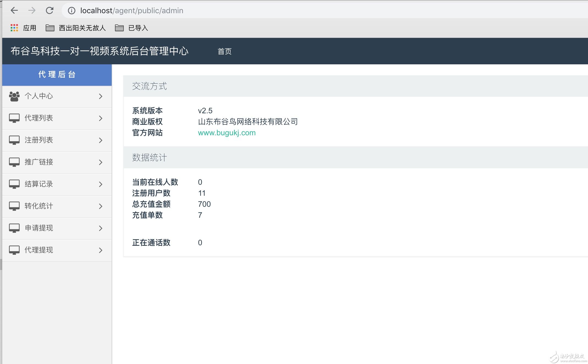Image resolution: width=588 pixels, height=364 pixels.
Task: Click the 当前在线人数 label
Action: point(155,182)
